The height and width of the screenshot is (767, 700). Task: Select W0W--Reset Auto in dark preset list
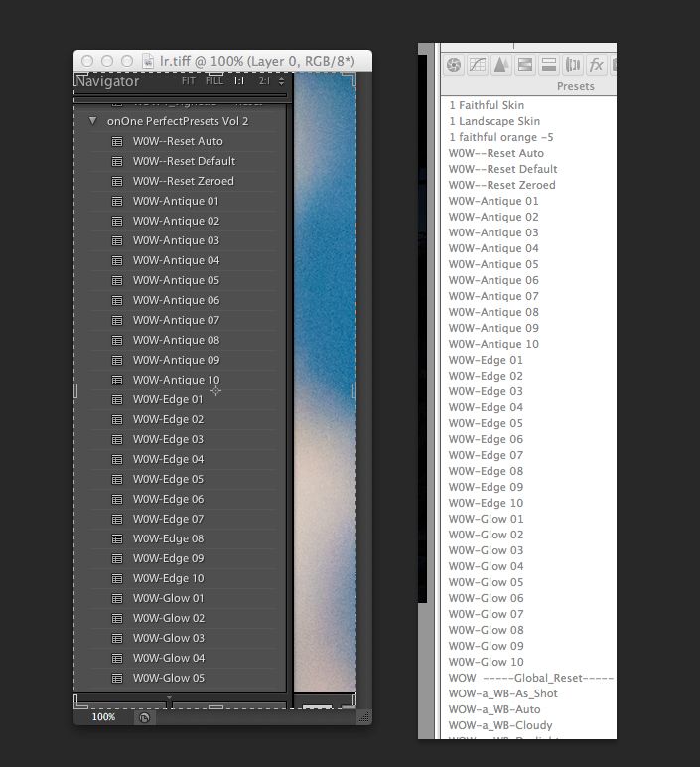click(178, 141)
